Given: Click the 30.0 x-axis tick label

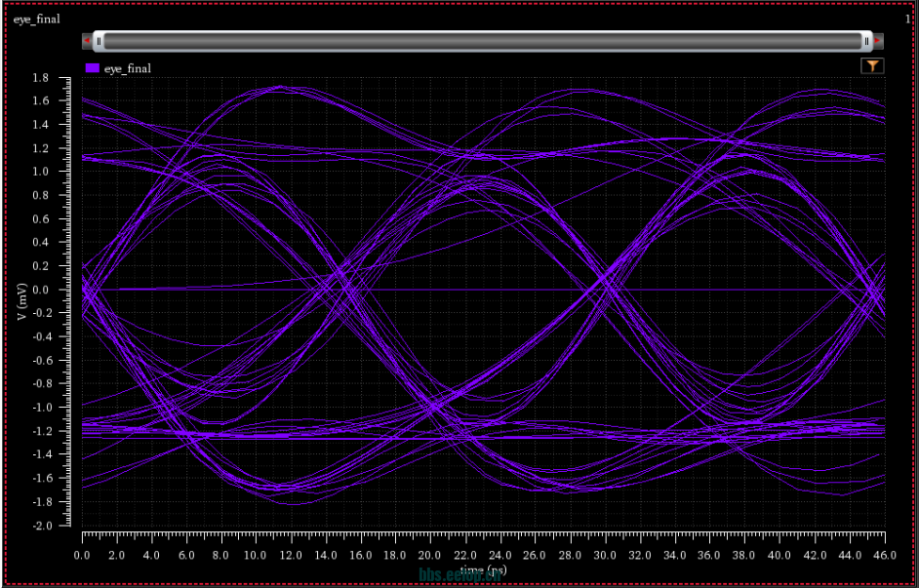Looking at the screenshot, I should click(606, 554).
